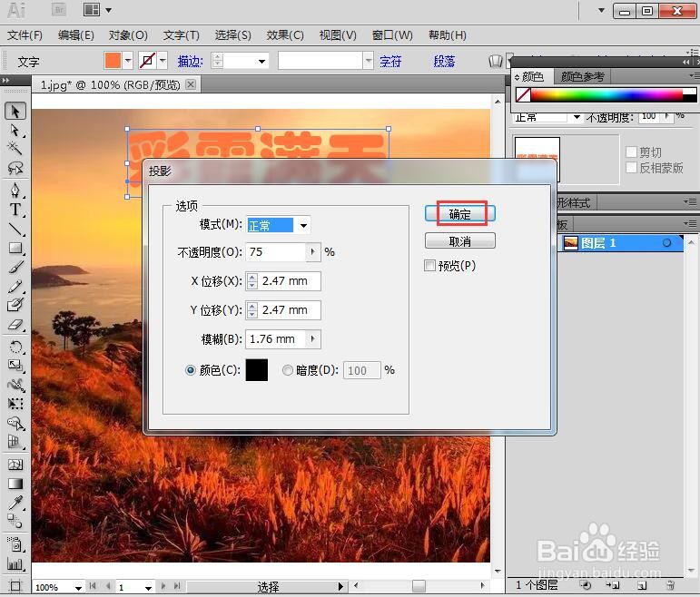Open the fill color dropdown arrow
This screenshot has height=597, width=700.
[128, 60]
